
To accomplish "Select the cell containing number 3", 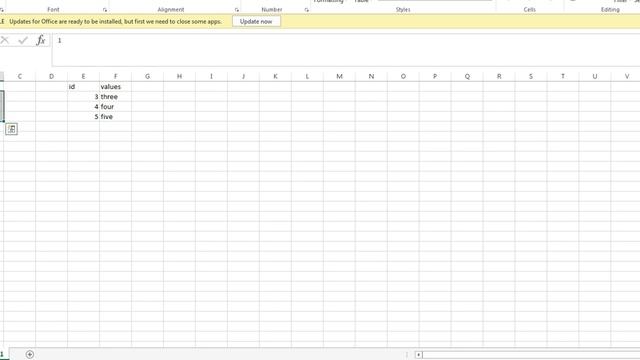I will (x=83, y=97).
